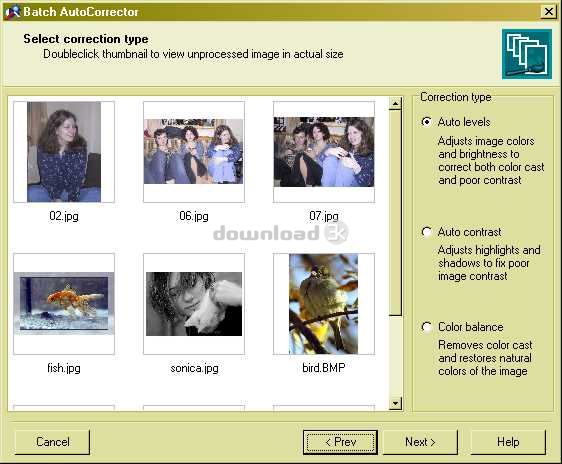Proceed with the Next button
This screenshot has width=562, height=464.
pos(420,442)
